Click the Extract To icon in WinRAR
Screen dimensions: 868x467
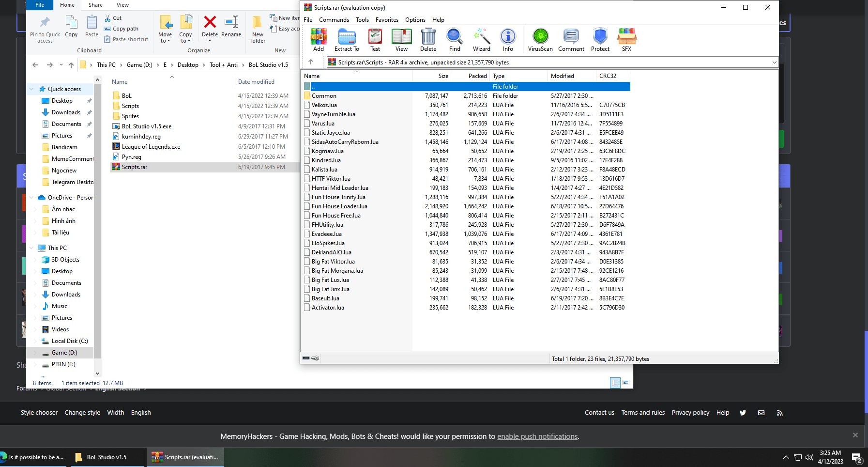tap(347, 40)
